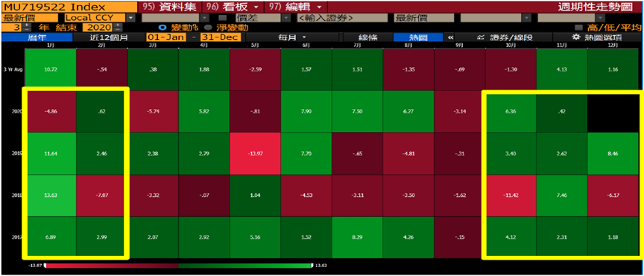Toggle the 價差 checkbox
Image resolution: width=644 pixels, height=276 pixels.
(x=223, y=18)
